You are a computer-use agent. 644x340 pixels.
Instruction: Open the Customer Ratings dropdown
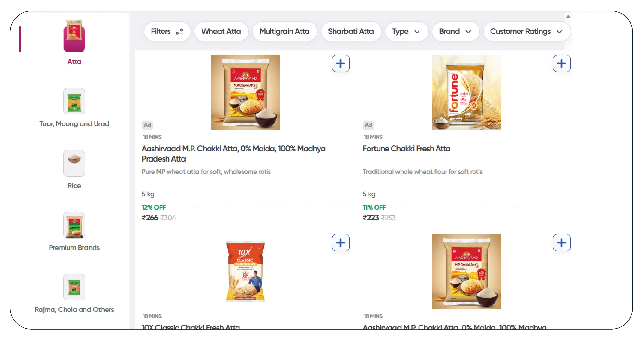tap(526, 31)
